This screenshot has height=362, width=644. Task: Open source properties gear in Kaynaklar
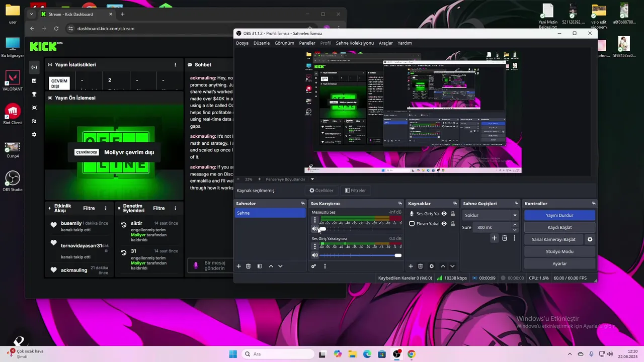pyautogui.click(x=431, y=266)
